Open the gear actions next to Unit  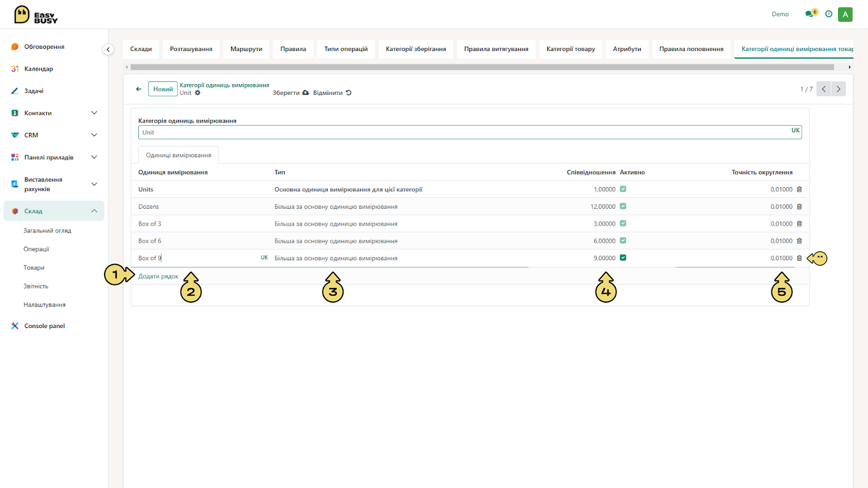197,93
